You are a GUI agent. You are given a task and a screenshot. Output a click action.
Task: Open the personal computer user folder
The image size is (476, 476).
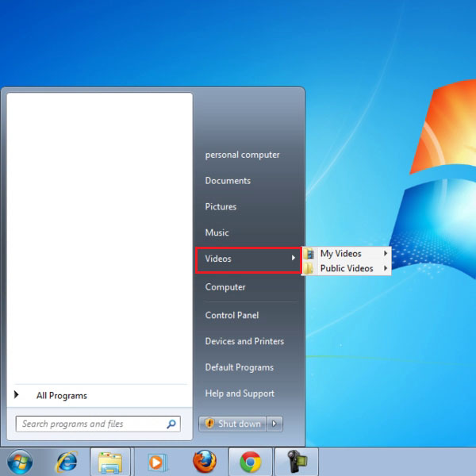click(242, 155)
